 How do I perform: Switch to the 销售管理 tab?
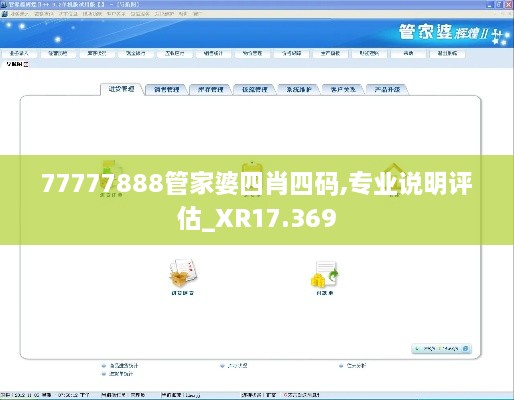pos(167,89)
